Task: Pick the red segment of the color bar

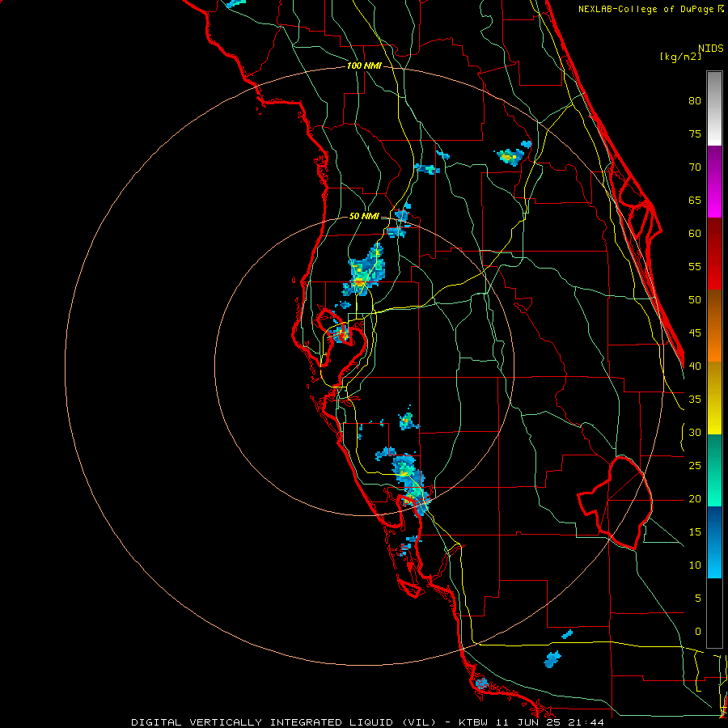Action: [714, 253]
